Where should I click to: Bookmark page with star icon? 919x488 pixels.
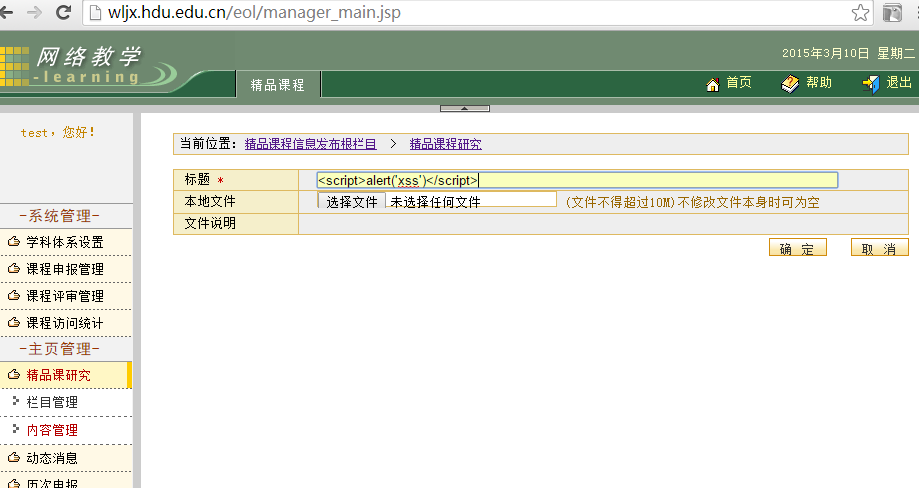coord(860,12)
